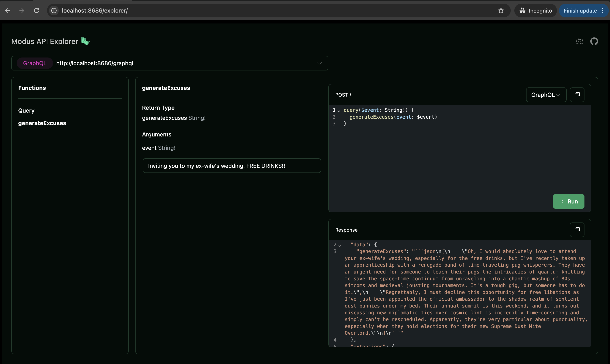Click the site info icon in the address bar
The height and width of the screenshot is (364, 610).
(x=54, y=11)
